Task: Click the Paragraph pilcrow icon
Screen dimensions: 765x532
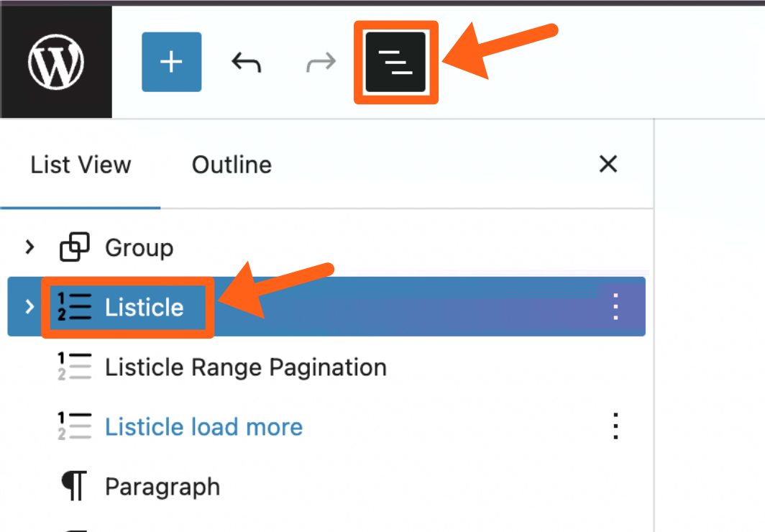Action: pos(75,487)
